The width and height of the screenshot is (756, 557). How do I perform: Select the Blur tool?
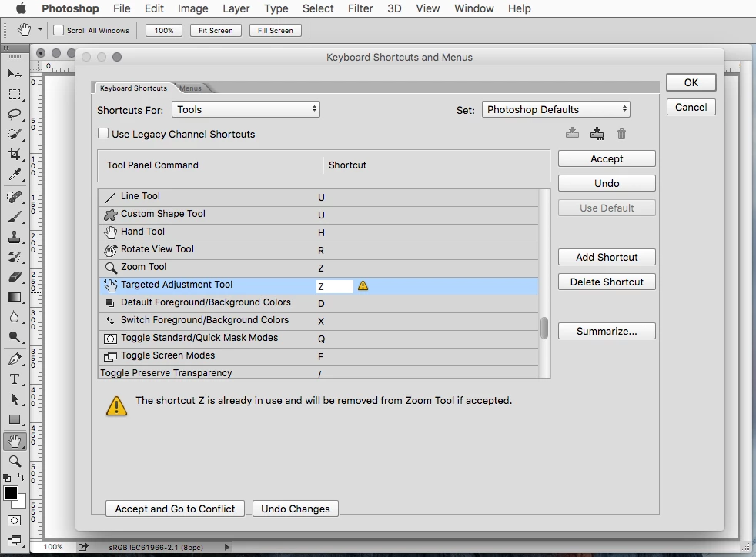tap(15, 316)
